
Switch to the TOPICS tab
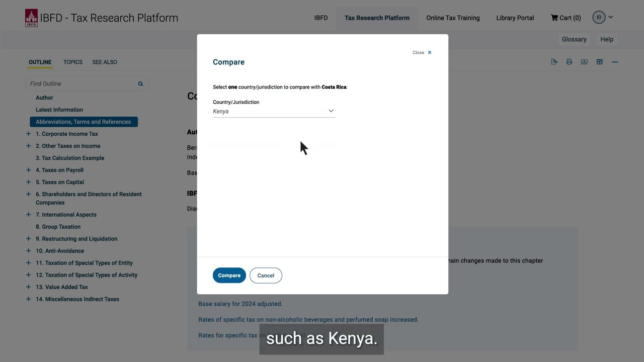(73, 62)
